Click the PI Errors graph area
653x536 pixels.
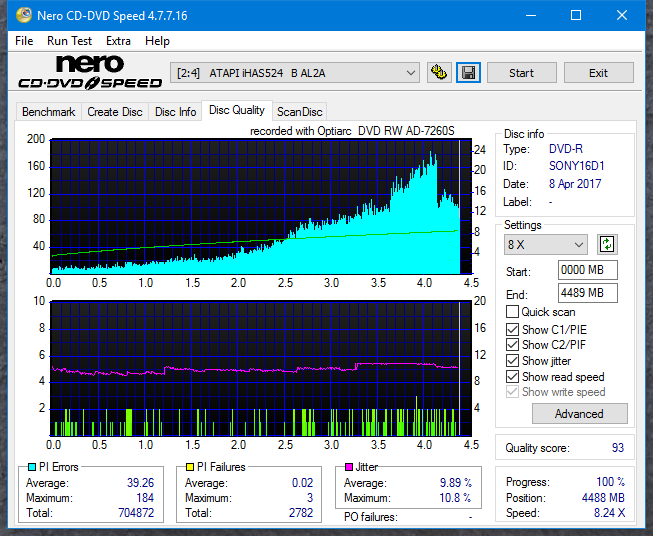click(261, 206)
